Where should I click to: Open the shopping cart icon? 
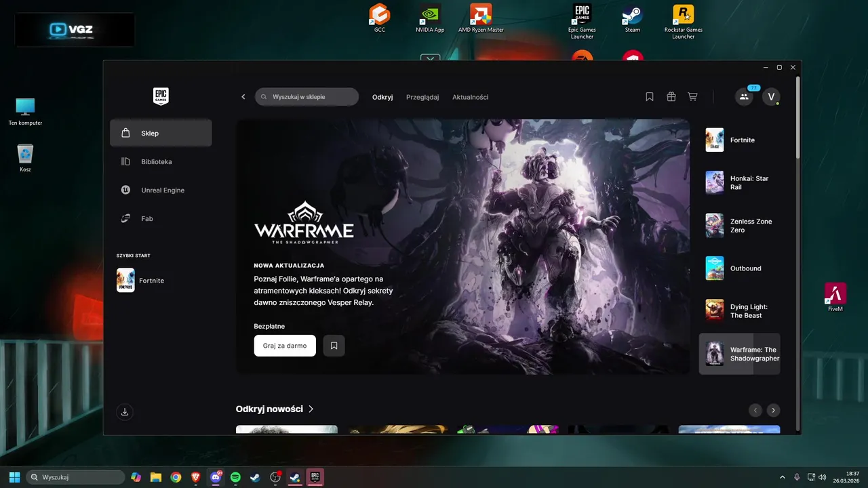click(692, 97)
